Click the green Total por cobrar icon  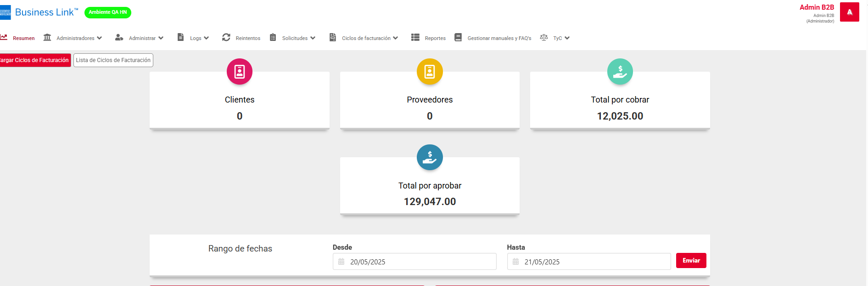620,72
